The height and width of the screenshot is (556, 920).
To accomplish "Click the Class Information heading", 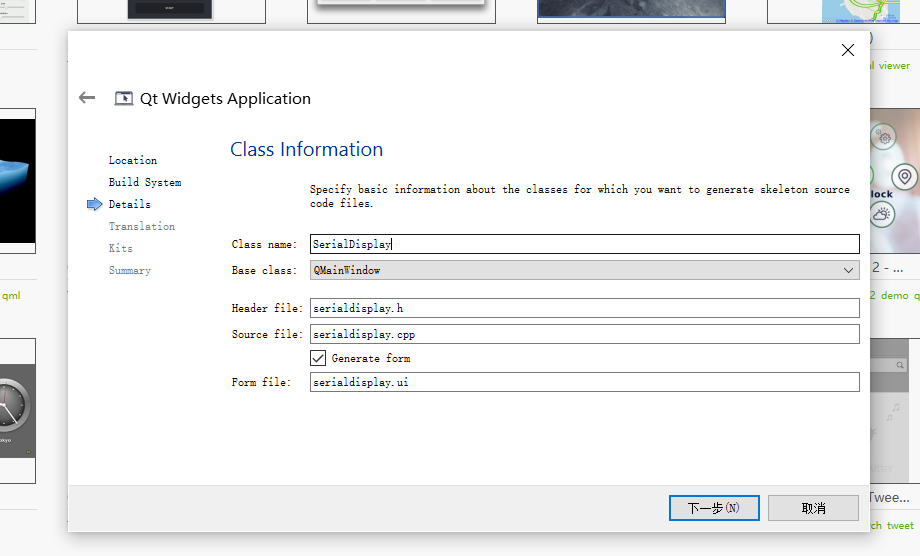I will point(306,150).
